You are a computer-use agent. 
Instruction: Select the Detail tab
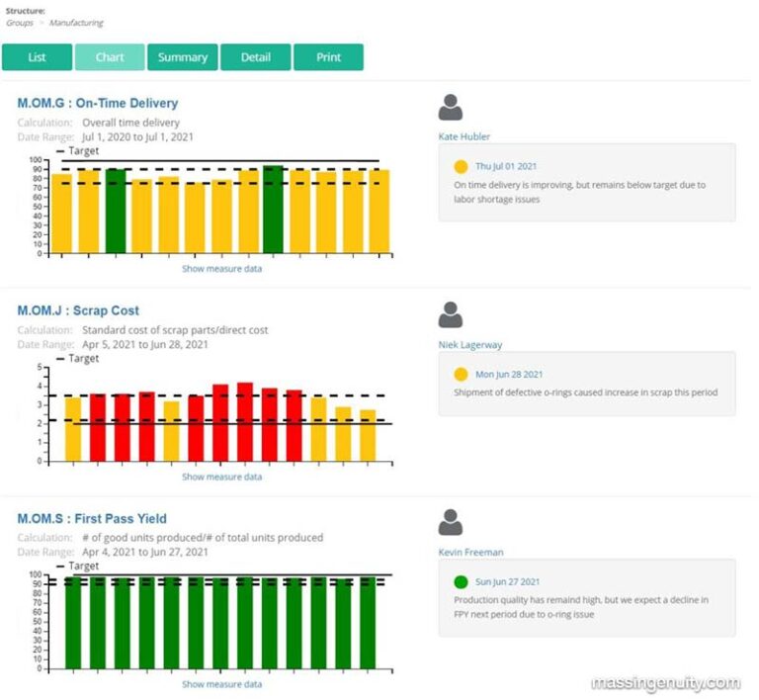[256, 57]
